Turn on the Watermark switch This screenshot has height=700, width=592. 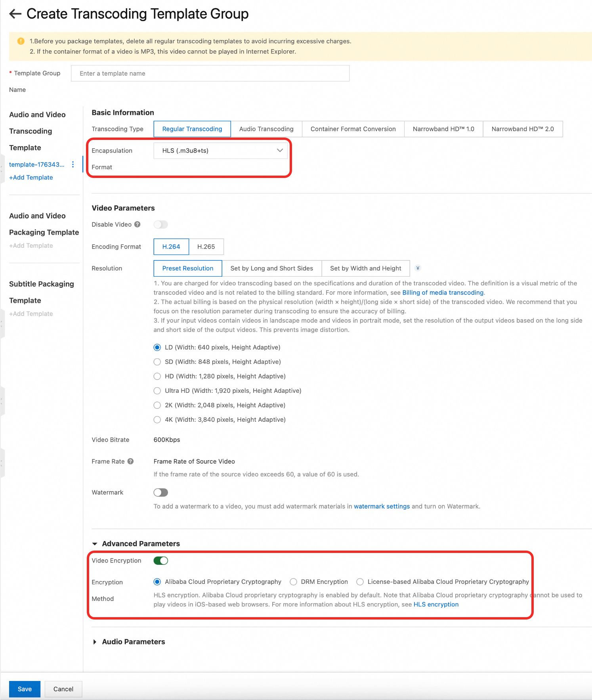coord(161,492)
